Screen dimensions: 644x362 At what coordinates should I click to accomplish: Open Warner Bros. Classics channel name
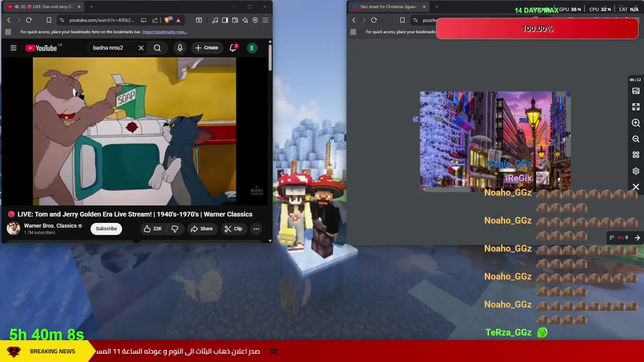(x=50, y=226)
